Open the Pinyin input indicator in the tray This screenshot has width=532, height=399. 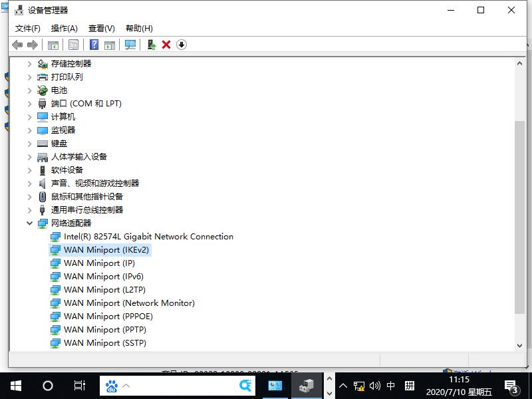[410, 384]
